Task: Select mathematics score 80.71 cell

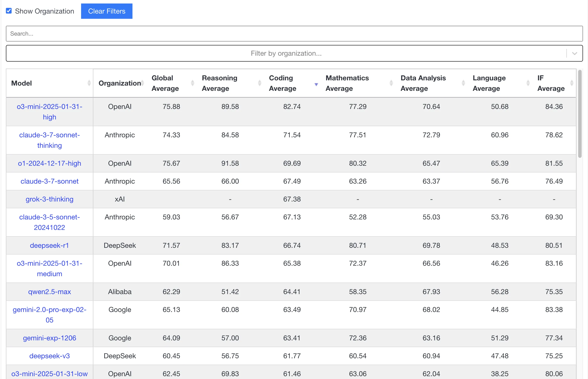Action: (x=358, y=245)
